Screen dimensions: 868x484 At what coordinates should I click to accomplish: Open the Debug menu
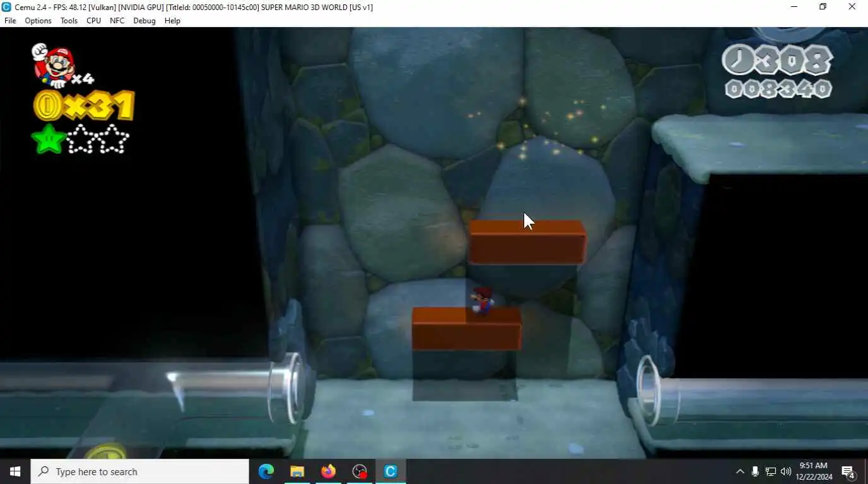(144, 21)
